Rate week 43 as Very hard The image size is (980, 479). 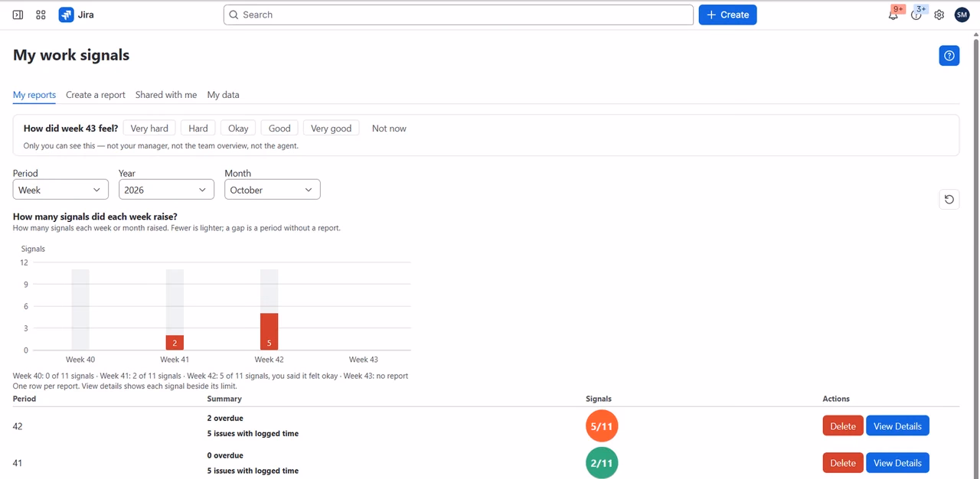click(149, 129)
